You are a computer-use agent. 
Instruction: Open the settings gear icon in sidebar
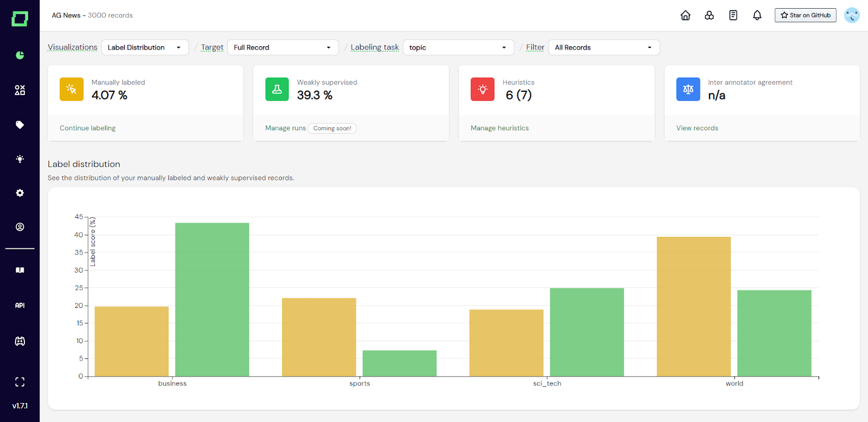click(20, 193)
